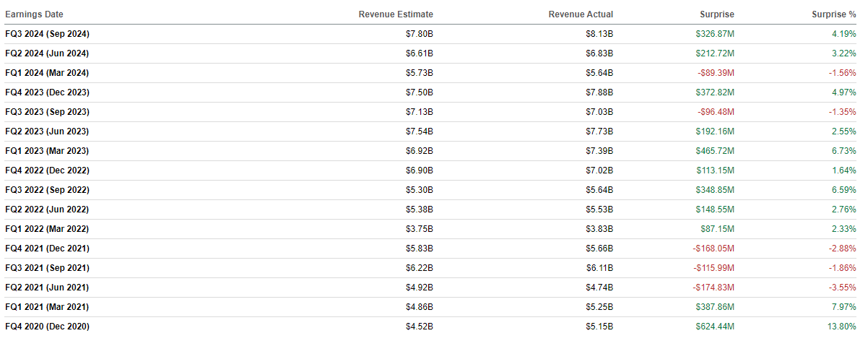Select the FQ1 2023 (Mar 2023) row label
Screen dimensions: 868x341
(47, 151)
